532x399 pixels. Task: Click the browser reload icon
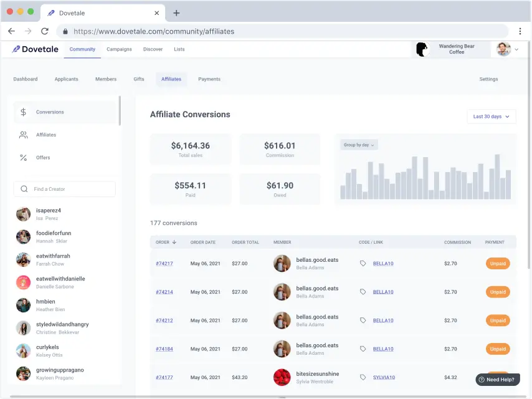[x=45, y=31]
